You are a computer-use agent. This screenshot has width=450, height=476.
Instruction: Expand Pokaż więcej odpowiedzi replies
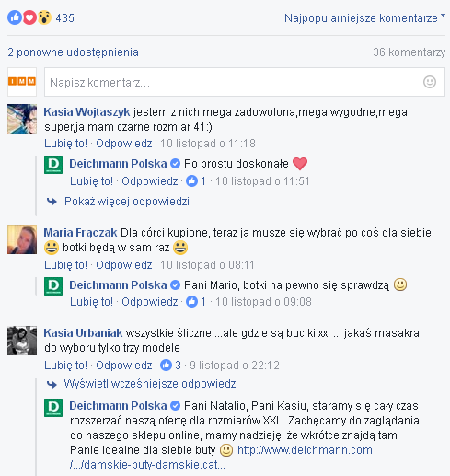[127, 202]
